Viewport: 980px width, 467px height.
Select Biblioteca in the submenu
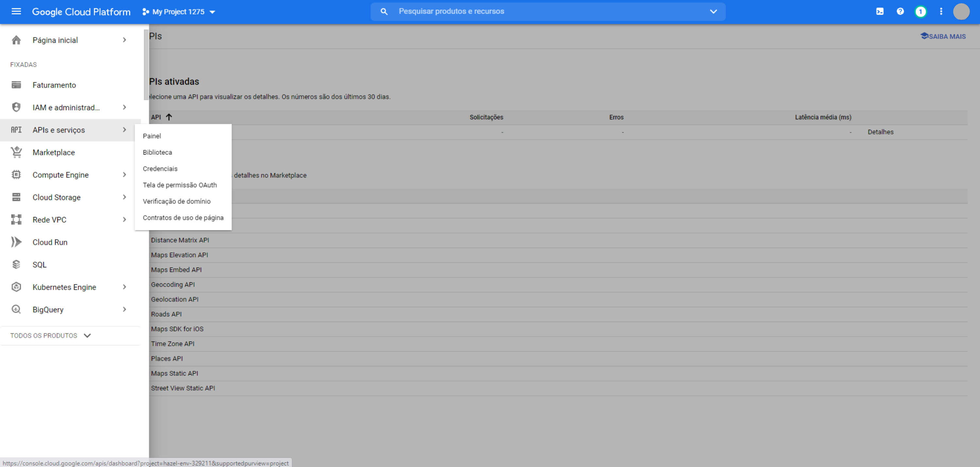(x=183, y=152)
